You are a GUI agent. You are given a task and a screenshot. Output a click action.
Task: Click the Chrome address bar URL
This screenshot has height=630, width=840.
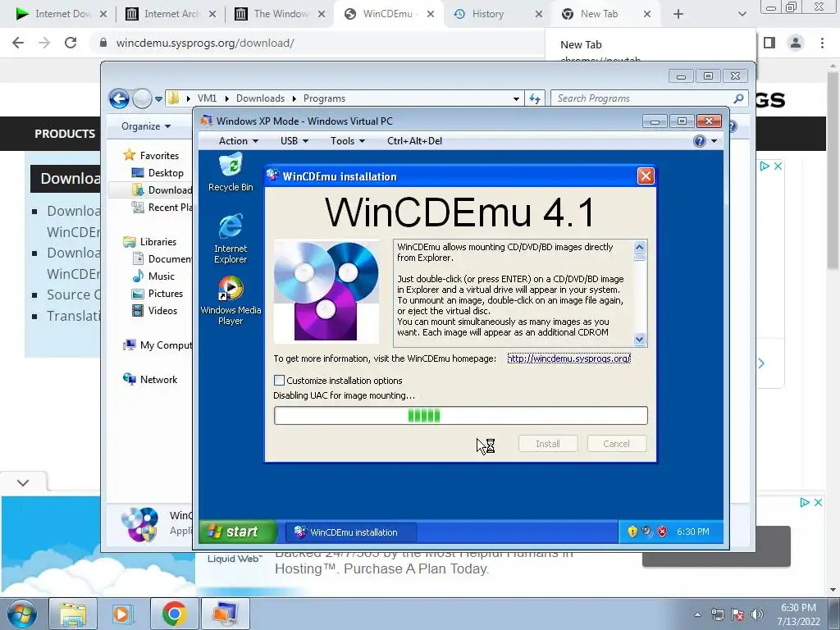click(x=204, y=43)
